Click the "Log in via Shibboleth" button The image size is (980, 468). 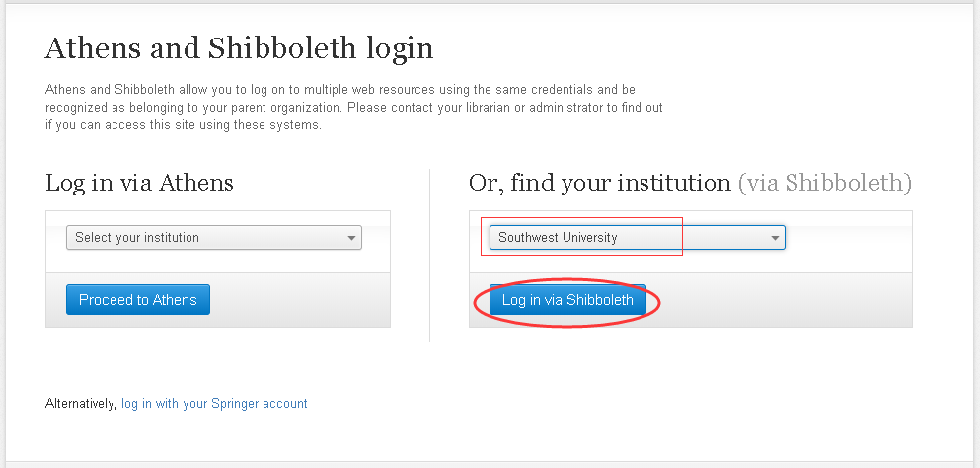567,300
